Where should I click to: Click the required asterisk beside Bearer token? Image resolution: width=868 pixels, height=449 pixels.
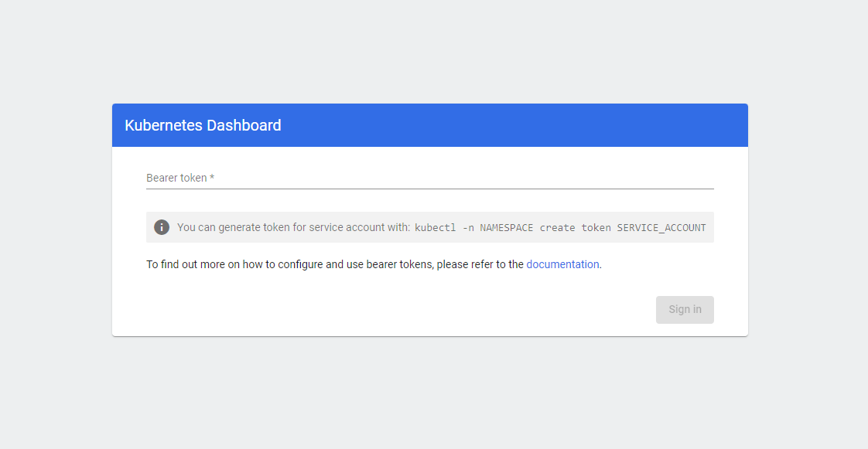pyautogui.click(x=212, y=178)
